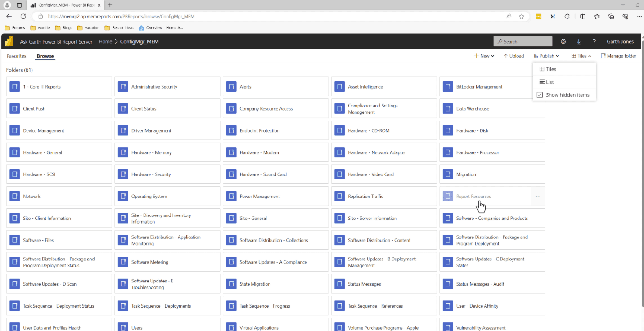Viewport: 644px width, 331px height.
Task: Switch to the Browse tab
Action: pyautogui.click(x=45, y=56)
